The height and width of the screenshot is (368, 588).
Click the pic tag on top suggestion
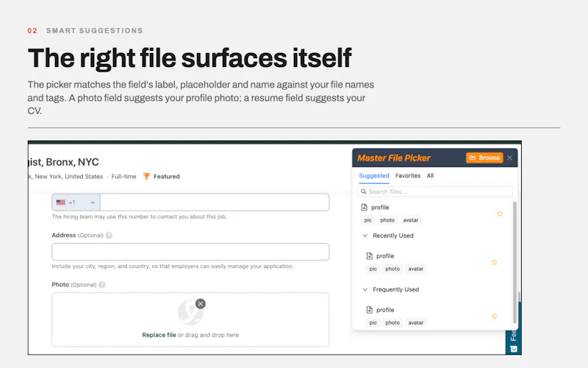(368, 220)
